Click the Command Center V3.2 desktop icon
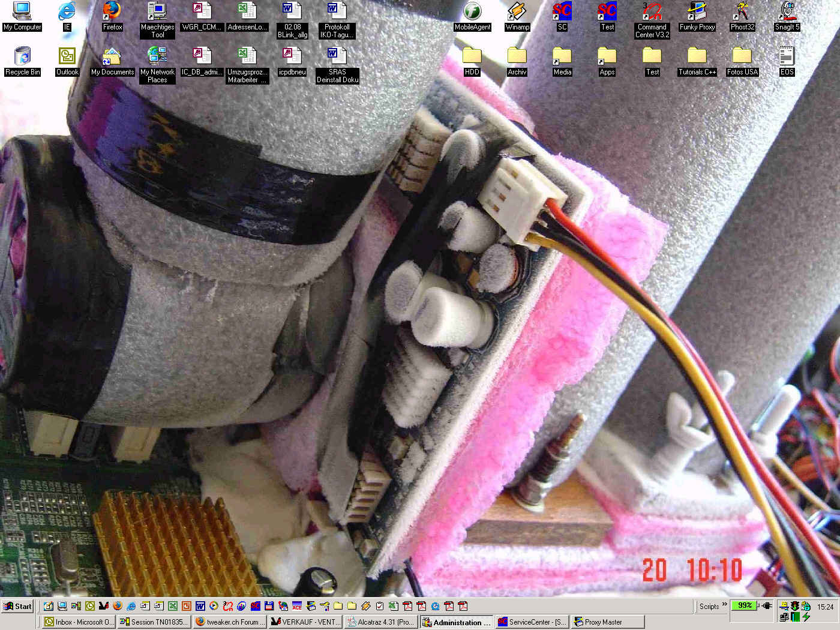The height and width of the screenshot is (630, 840). click(x=652, y=11)
